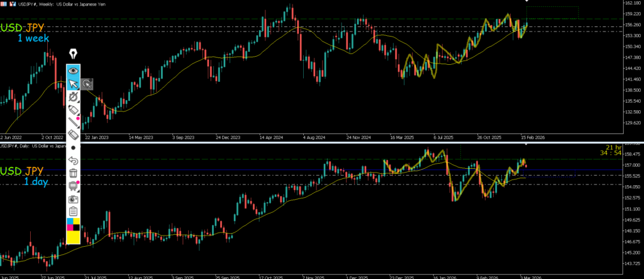644x279 pixels.
Task: Click the large yellow current color swatch
Action: (73, 237)
